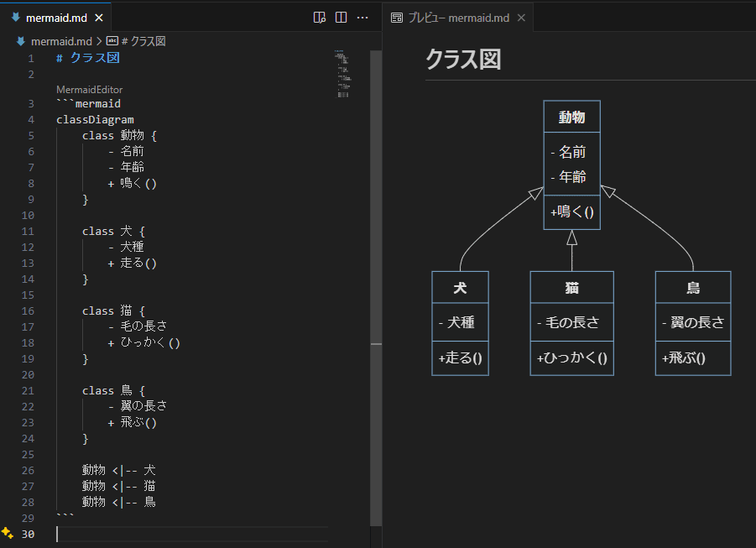Click '+飛ぶ()' in the preview diagram
Screen dimensions: 756x548
click(x=684, y=358)
